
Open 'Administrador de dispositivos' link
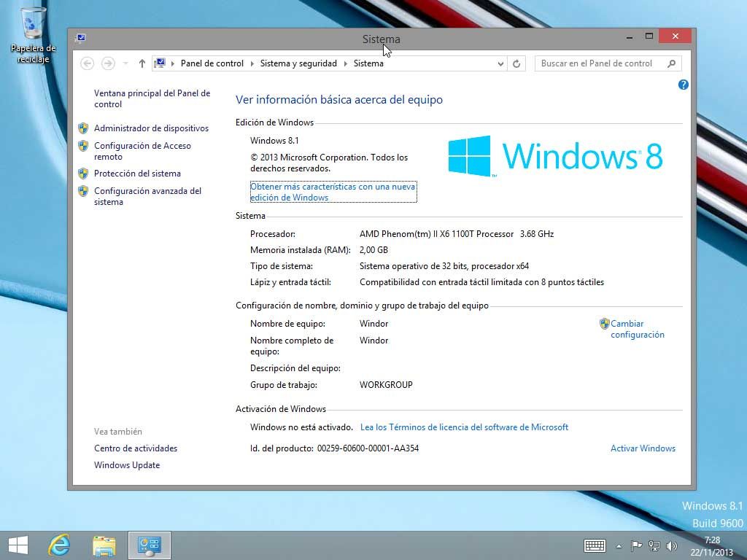coord(151,128)
